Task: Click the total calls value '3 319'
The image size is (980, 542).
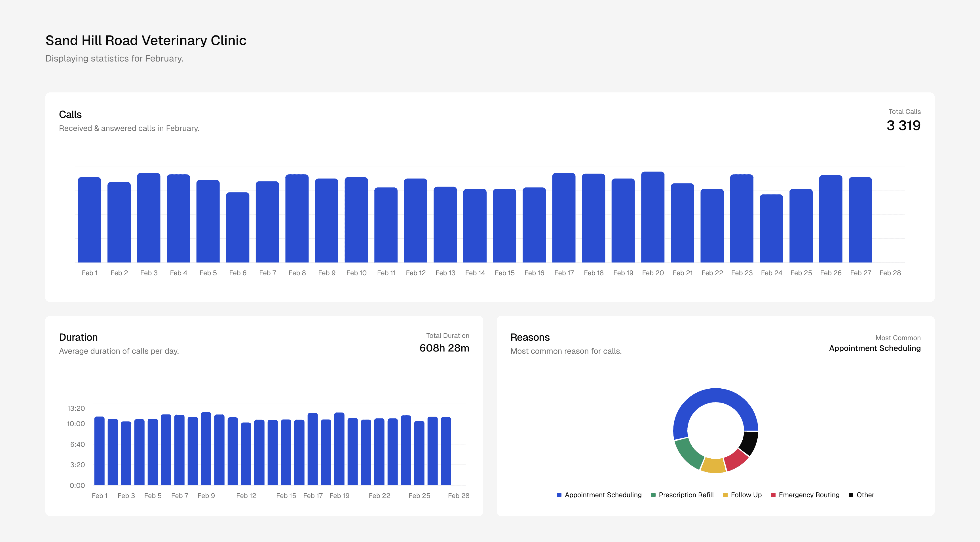Action: coord(903,126)
